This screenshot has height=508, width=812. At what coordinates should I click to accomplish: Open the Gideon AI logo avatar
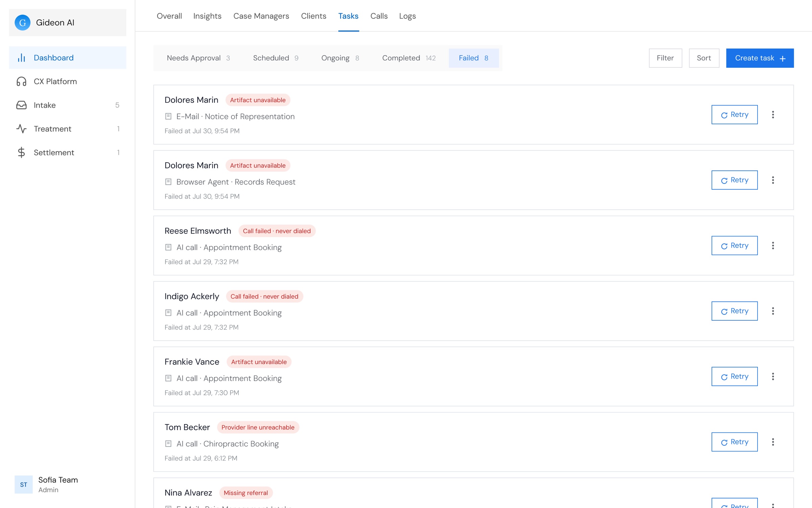tap(23, 23)
